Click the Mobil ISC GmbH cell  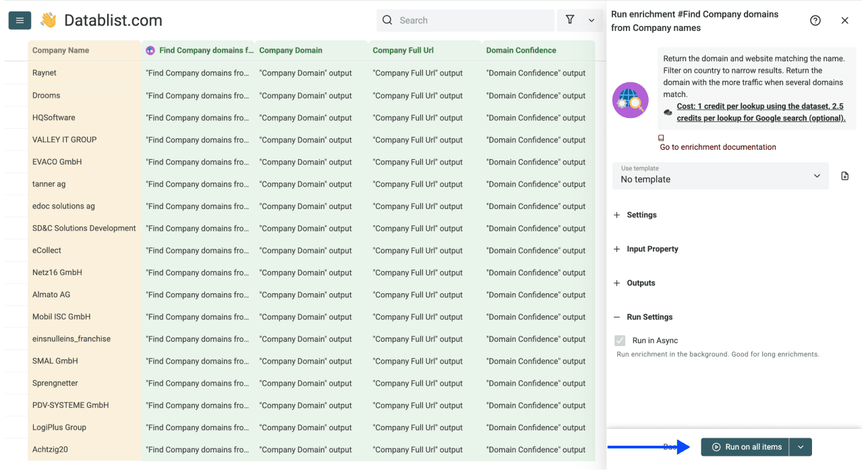pos(85,316)
